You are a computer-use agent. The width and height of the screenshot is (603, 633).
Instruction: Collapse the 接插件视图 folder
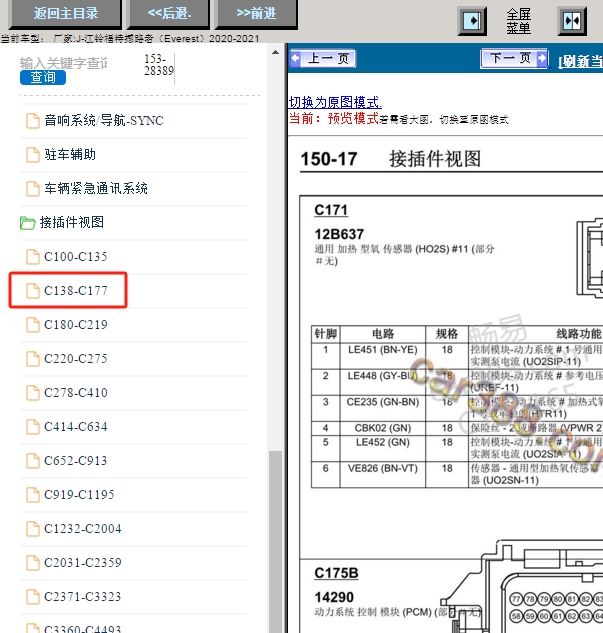[x=71, y=222]
